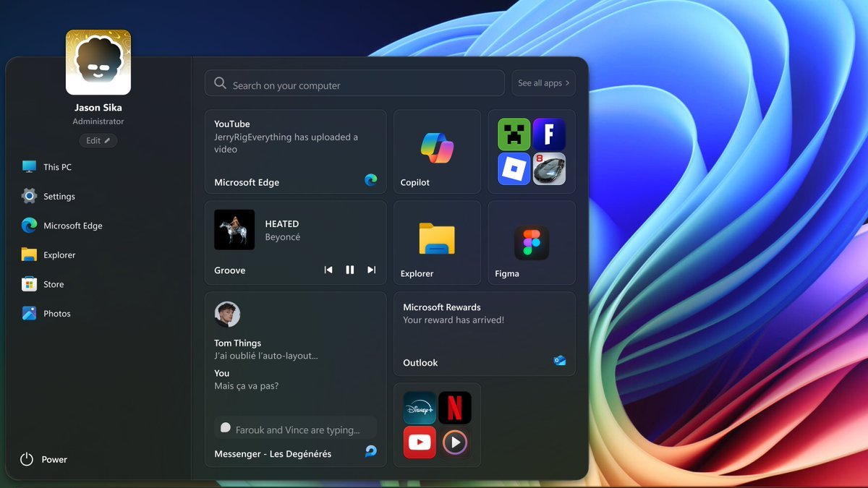Screen dimensions: 868x488
Task: Pause the HEATED song in Groove
Action: (350, 270)
